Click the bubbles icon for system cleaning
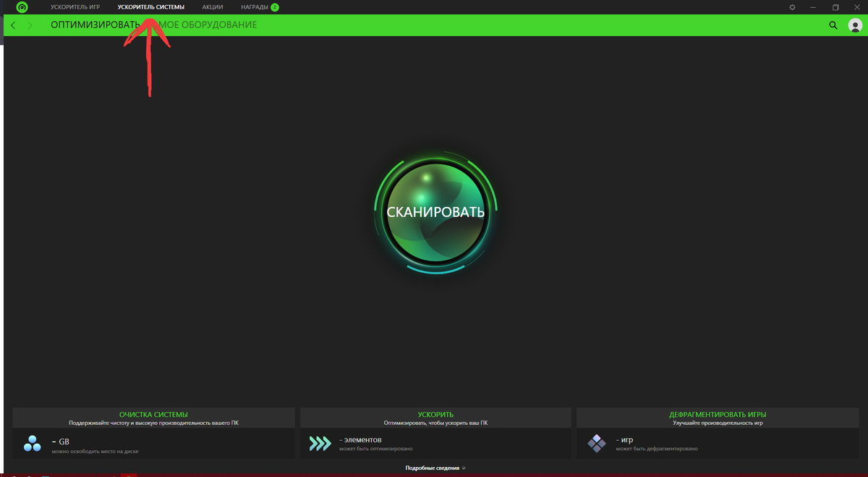The width and height of the screenshot is (868, 477). pyautogui.click(x=33, y=443)
